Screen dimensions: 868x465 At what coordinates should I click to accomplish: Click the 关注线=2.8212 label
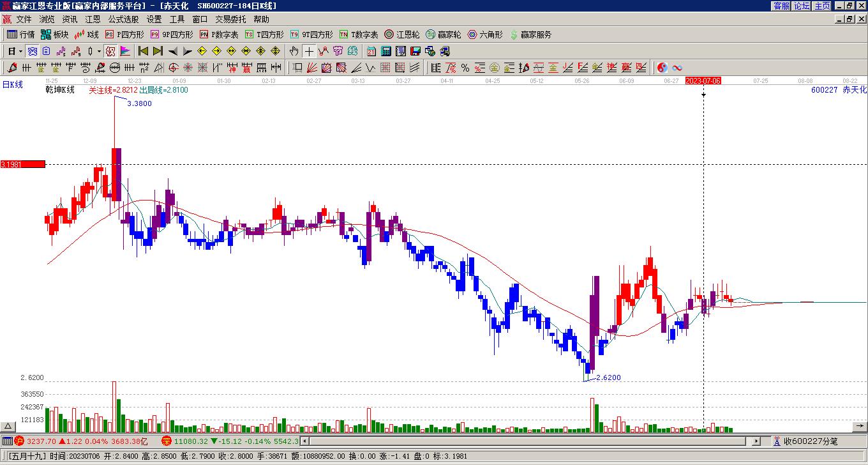113,90
